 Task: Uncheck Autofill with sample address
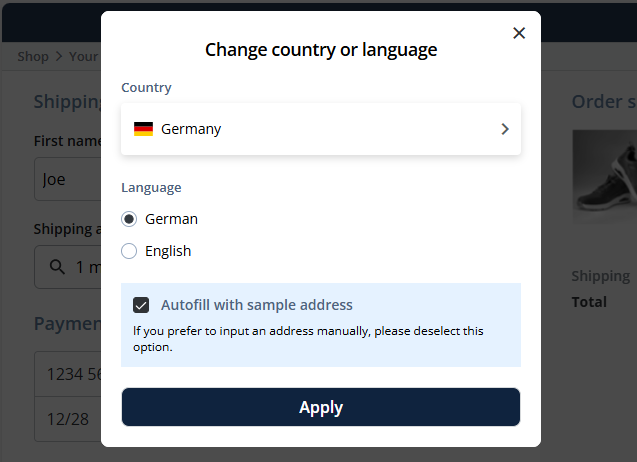pyautogui.click(x=141, y=305)
